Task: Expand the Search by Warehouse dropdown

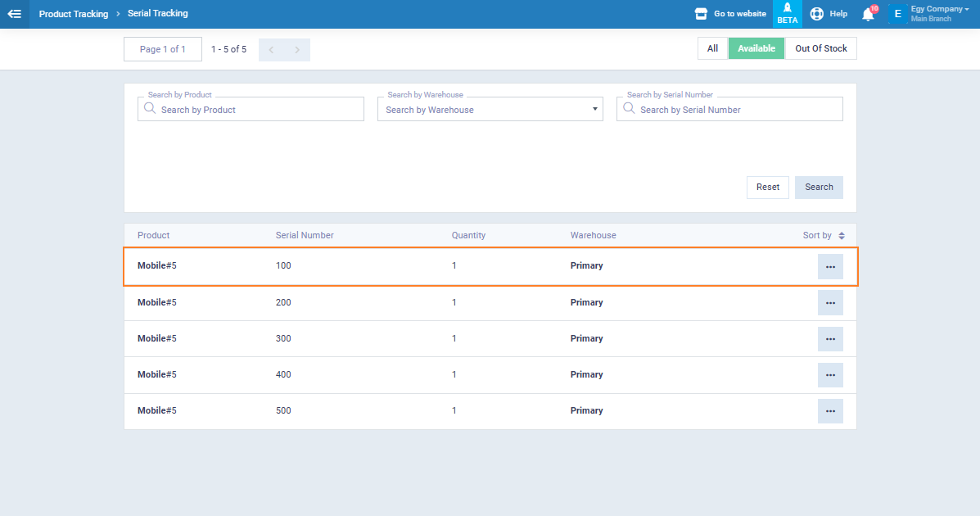Action: tap(490, 110)
